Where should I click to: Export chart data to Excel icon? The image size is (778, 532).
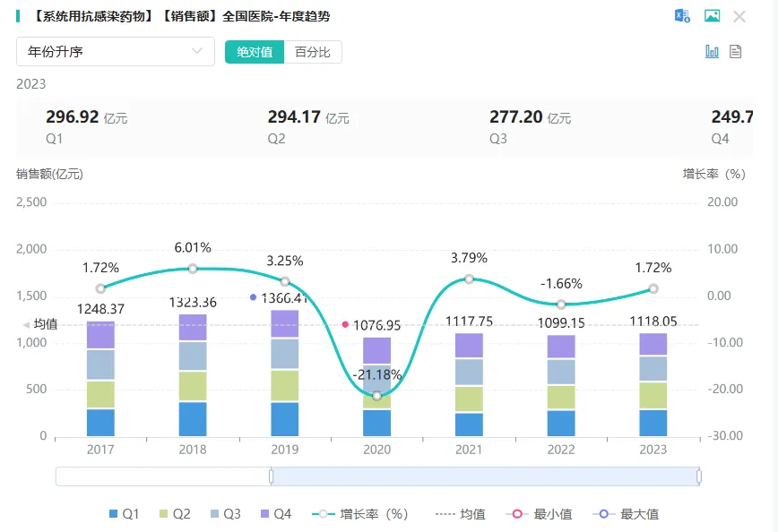tap(682, 16)
